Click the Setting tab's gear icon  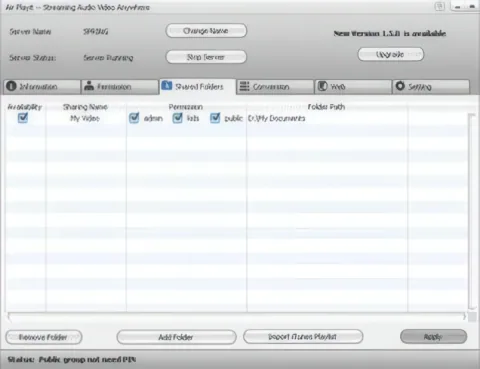[x=400, y=86]
